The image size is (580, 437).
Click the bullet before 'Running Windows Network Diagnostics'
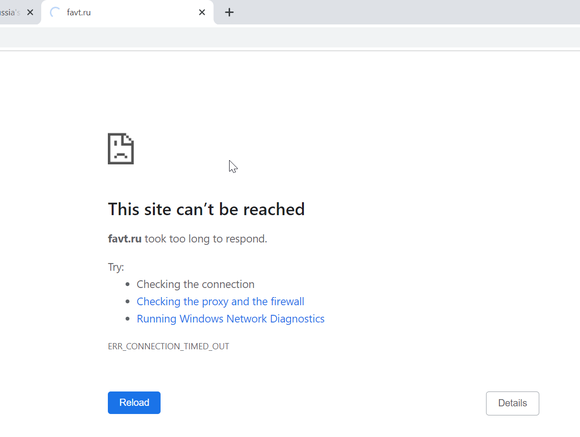128,319
